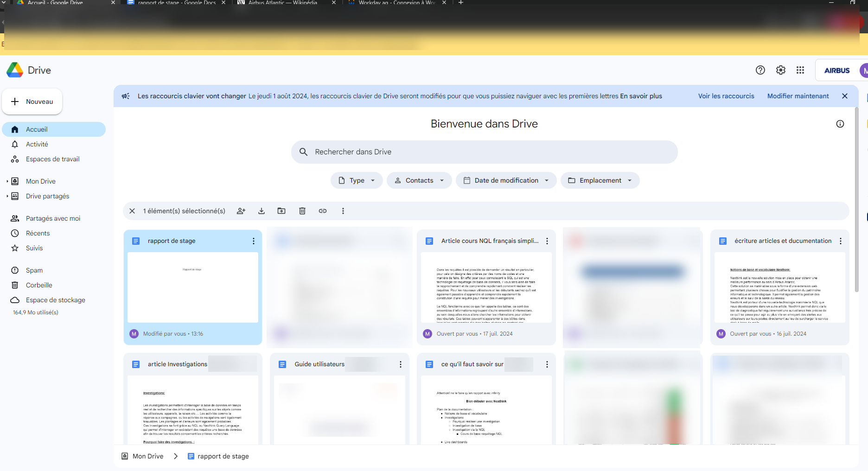Expand the Date de modification filter

coord(506,180)
